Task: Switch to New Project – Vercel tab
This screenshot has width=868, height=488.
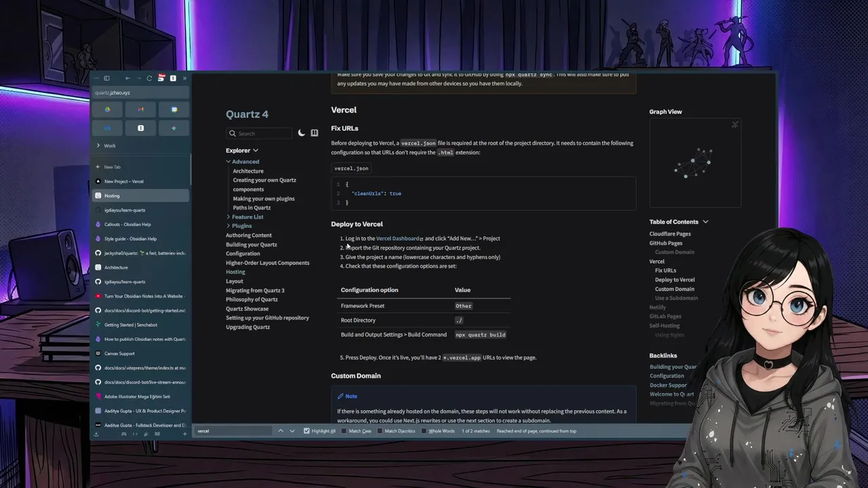Action: [141, 182]
